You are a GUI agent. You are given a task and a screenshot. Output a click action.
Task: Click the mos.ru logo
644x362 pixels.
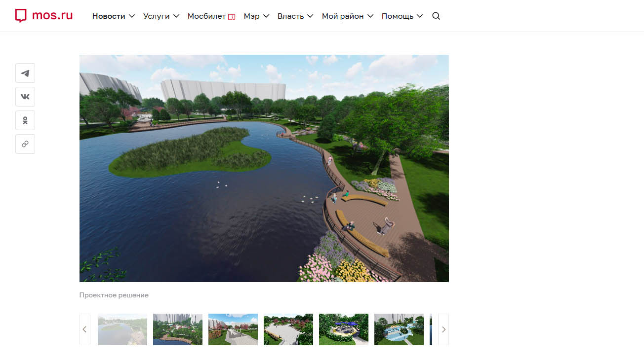pos(44,16)
